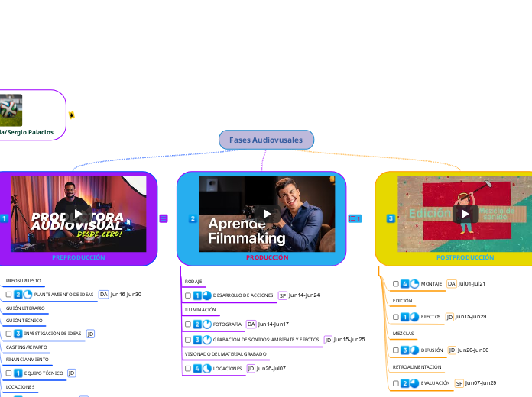Click priority 2 icon on Producción node
This screenshot has width=532, height=397.
click(193, 218)
